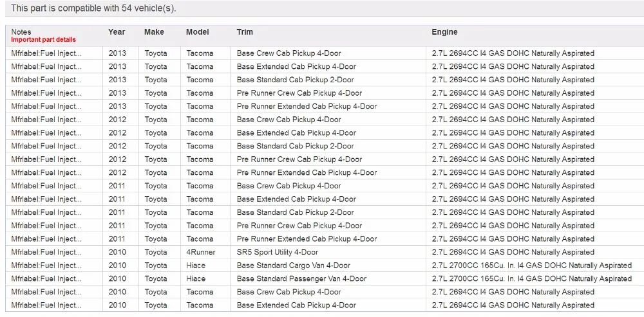Select 2011 Base Crew Cab Pickup 4-Door trim
This screenshot has height=317, width=644.
(289, 186)
